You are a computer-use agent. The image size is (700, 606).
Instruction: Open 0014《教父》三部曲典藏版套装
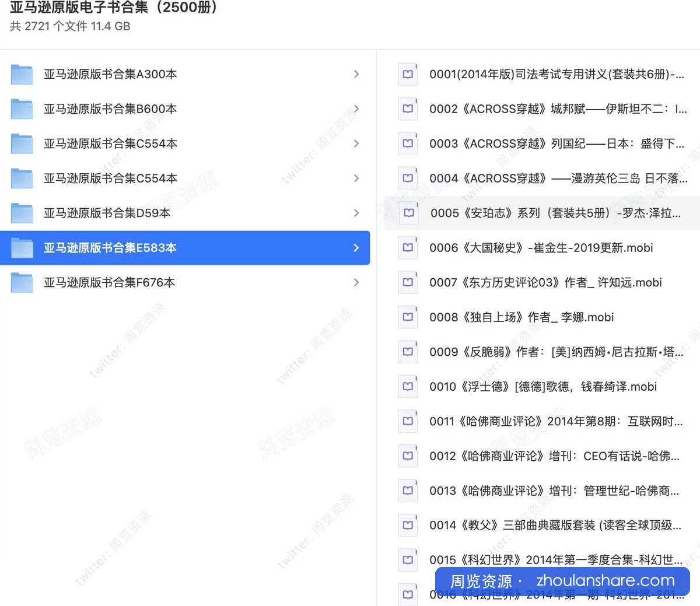[x=555, y=526]
